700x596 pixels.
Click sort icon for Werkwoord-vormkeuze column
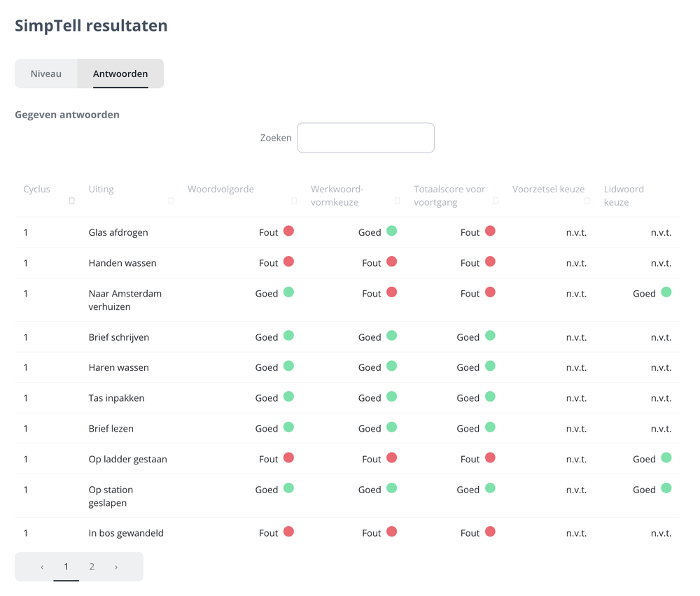pos(397,201)
